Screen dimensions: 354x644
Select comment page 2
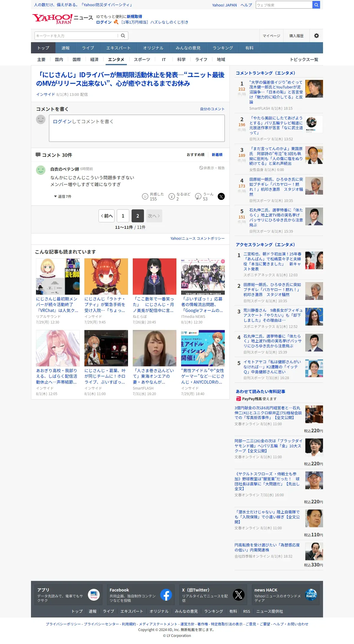[x=138, y=216]
